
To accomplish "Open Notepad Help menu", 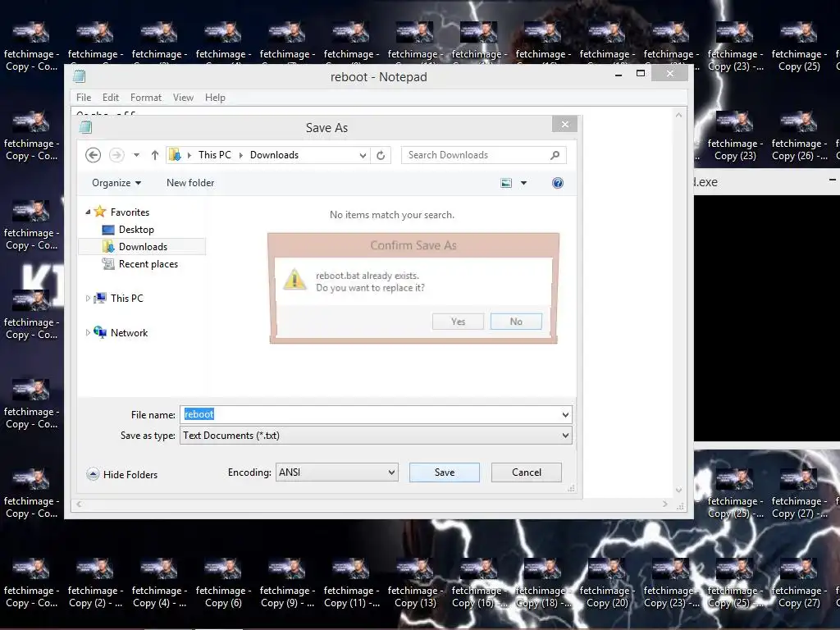I will [215, 98].
